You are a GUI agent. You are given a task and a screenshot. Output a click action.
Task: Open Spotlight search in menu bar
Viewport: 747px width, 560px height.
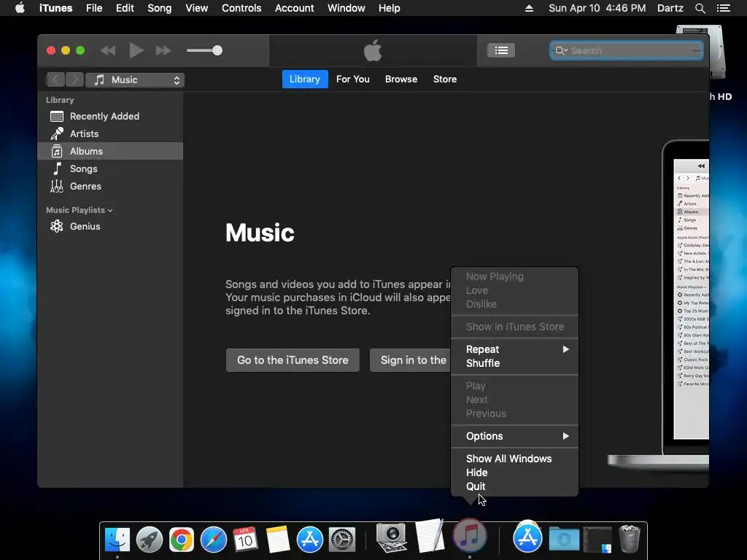point(700,8)
